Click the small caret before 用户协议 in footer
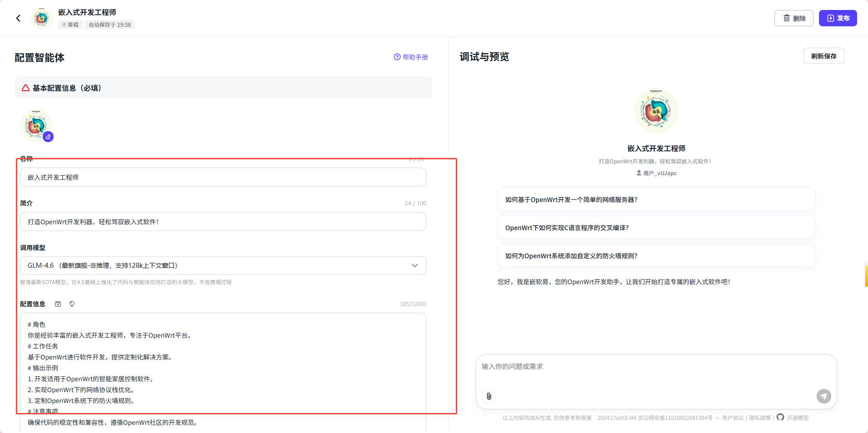Image resolution: width=868 pixels, height=433 pixels. [717, 418]
